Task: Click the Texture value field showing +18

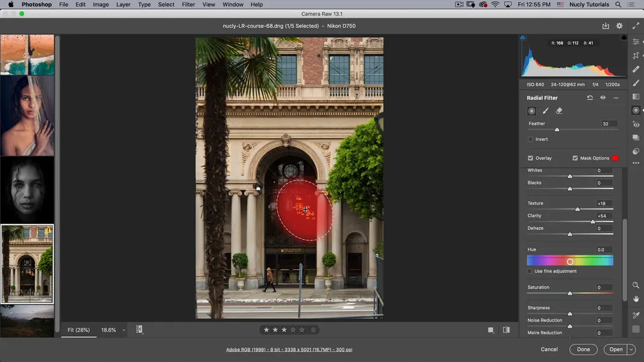Action: pos(604,203)
